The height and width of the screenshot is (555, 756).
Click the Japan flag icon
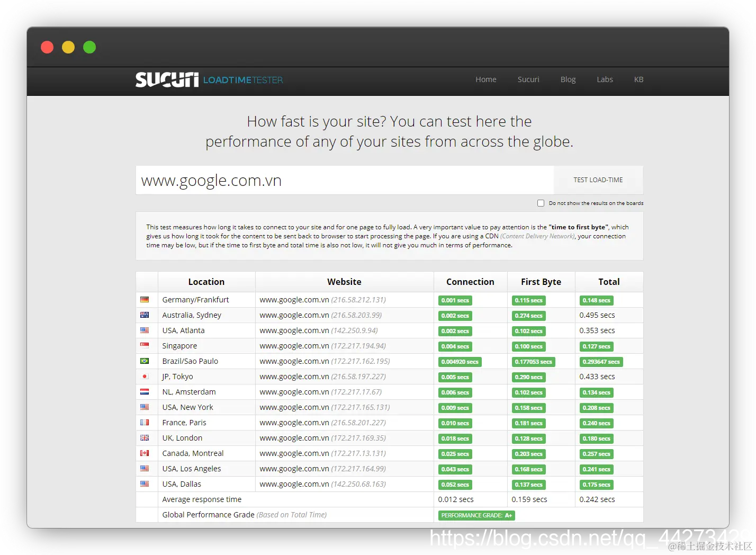[x=145, y=377]
